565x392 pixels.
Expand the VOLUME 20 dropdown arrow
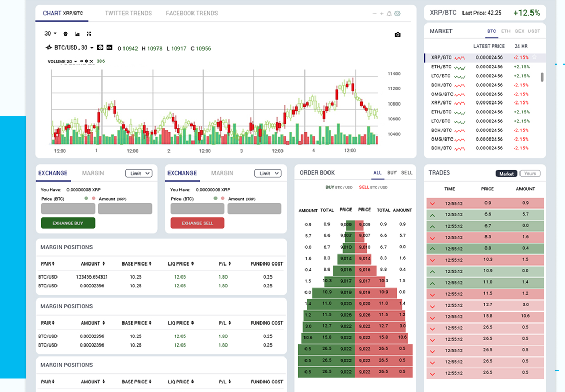click(76, 61)
